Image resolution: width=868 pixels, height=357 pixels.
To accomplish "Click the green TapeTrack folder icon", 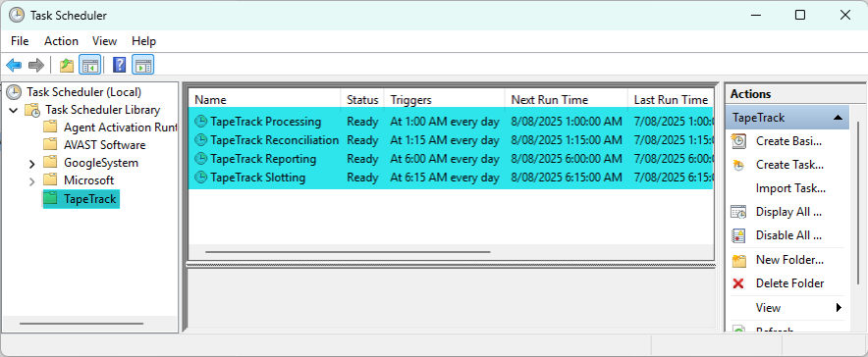I will point(50,198).
